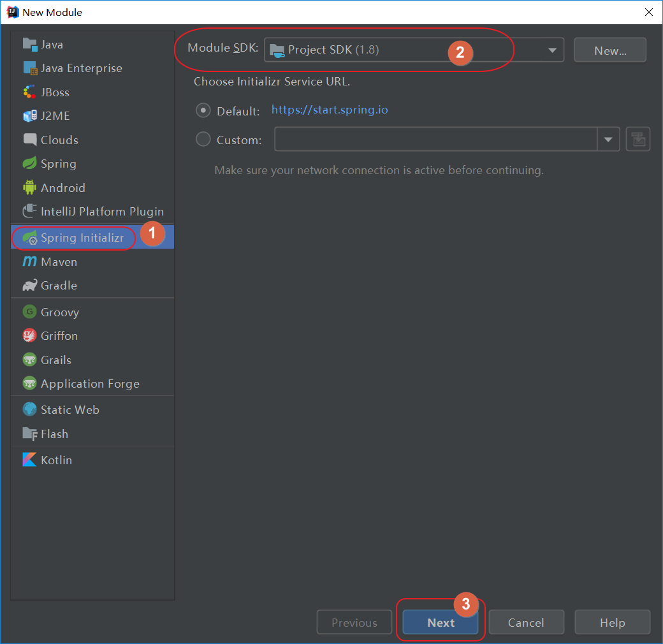Click the Next button
The width and height of the screenshot is (663, 644).
[440, 622]
